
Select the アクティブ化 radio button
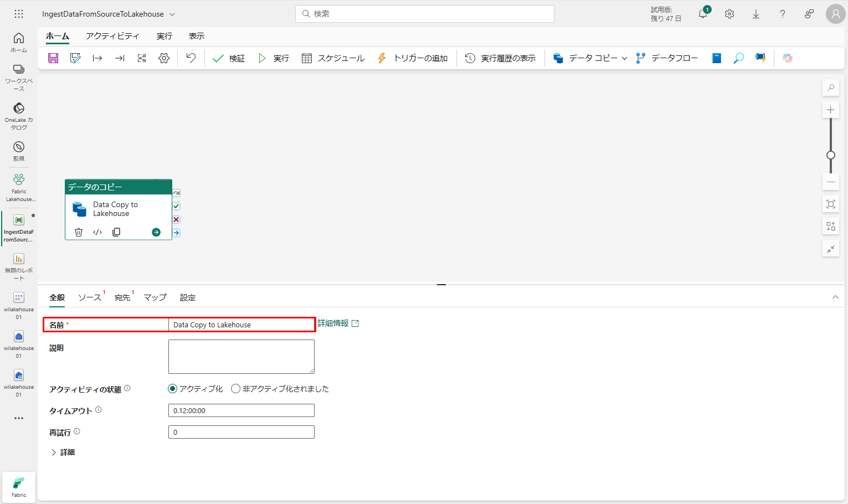(x=173, y=389)
